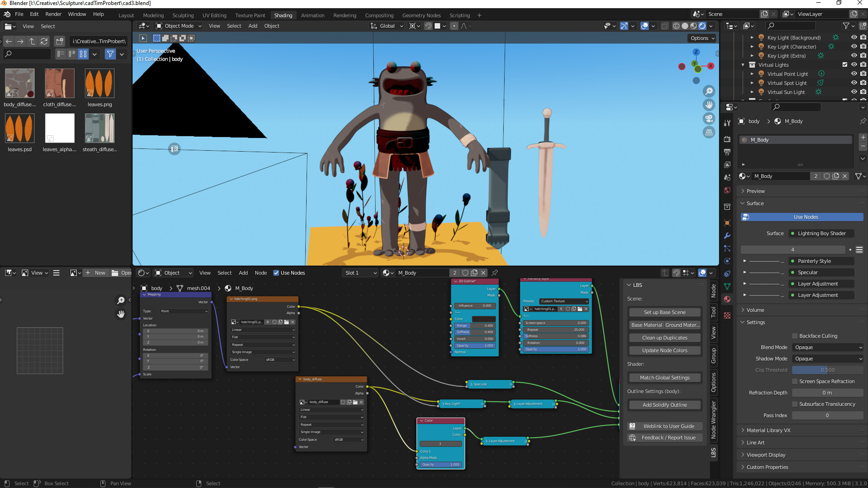Enable Backface Culling checkbox
The image size is (868, 488).
[x=795, y=336]
